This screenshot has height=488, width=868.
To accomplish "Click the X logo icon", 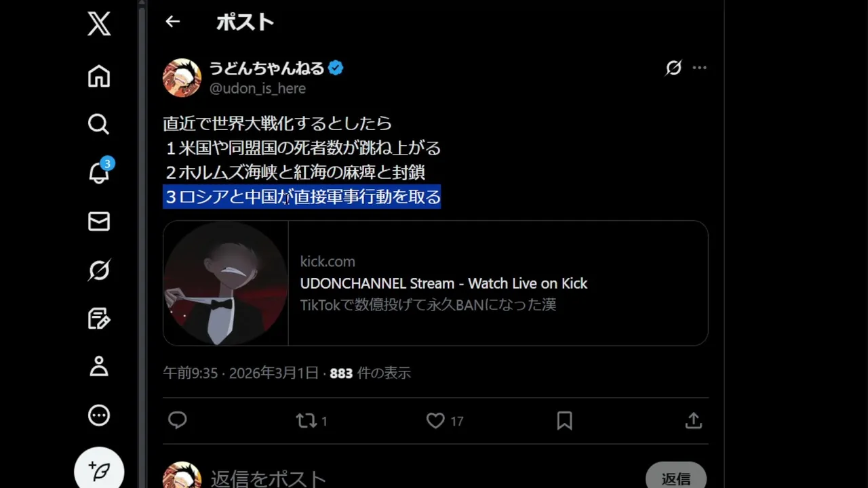I will point(99,24).
